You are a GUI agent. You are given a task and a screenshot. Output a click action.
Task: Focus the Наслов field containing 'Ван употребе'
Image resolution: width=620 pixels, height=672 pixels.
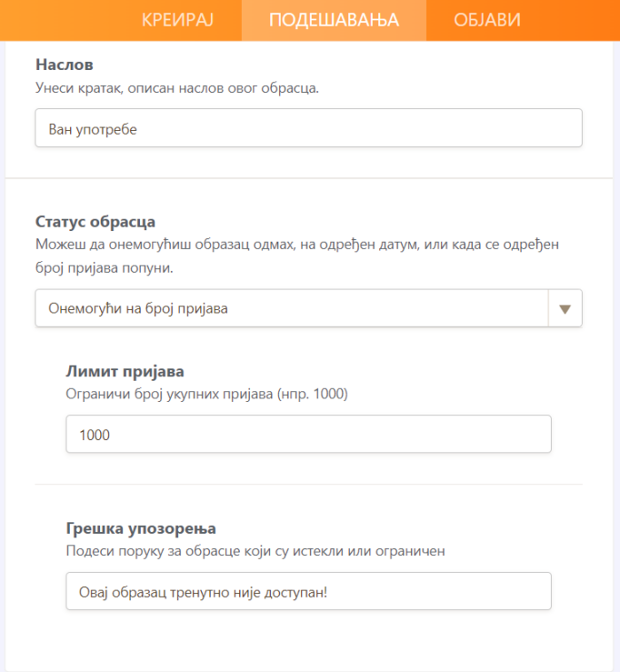[x=308, y=128]
